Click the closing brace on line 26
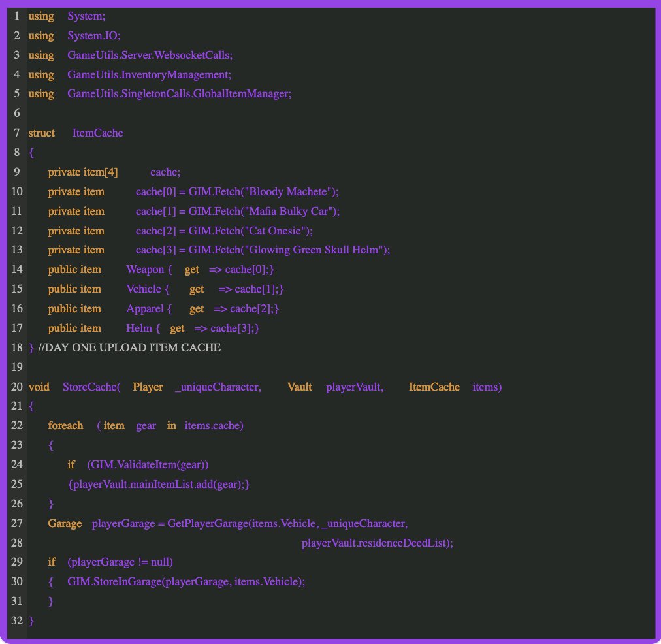 tap(51, 504)
